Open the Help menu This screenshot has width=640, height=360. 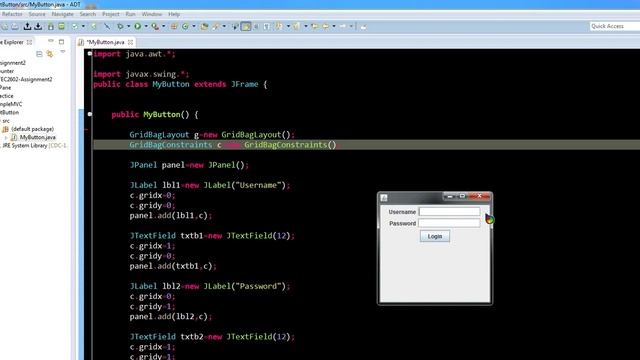pyautogui.click(x=174, y=14)
